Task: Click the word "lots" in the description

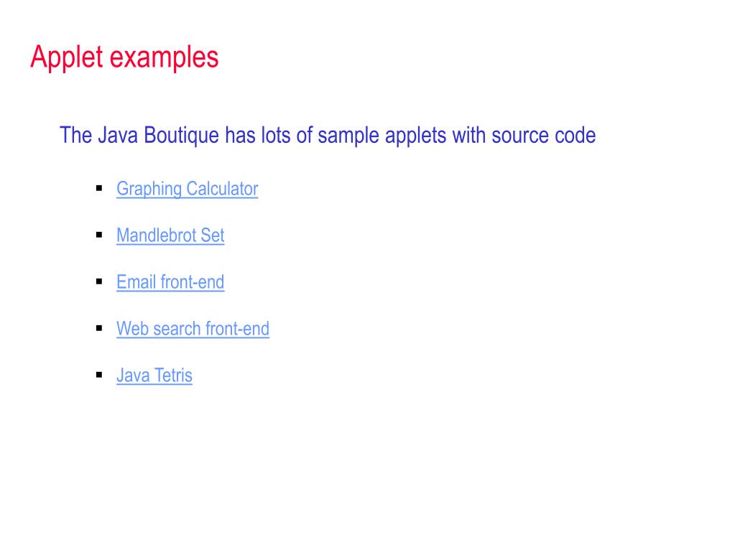Action: click(276, 135)
